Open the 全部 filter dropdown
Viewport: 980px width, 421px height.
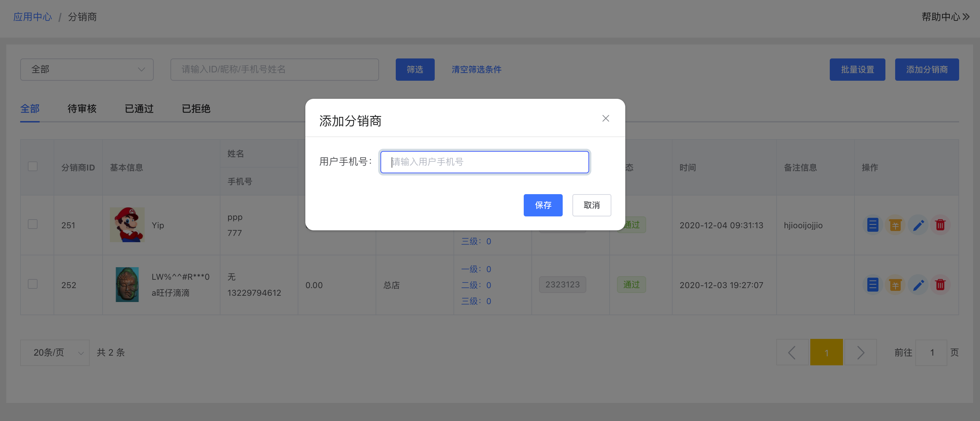click(87, 69)
